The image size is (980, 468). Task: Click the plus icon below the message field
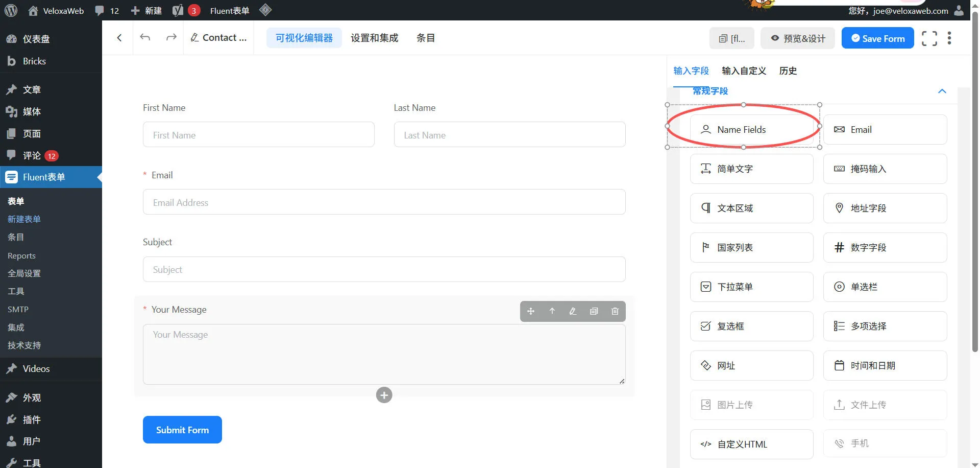[x=384, y=395]
